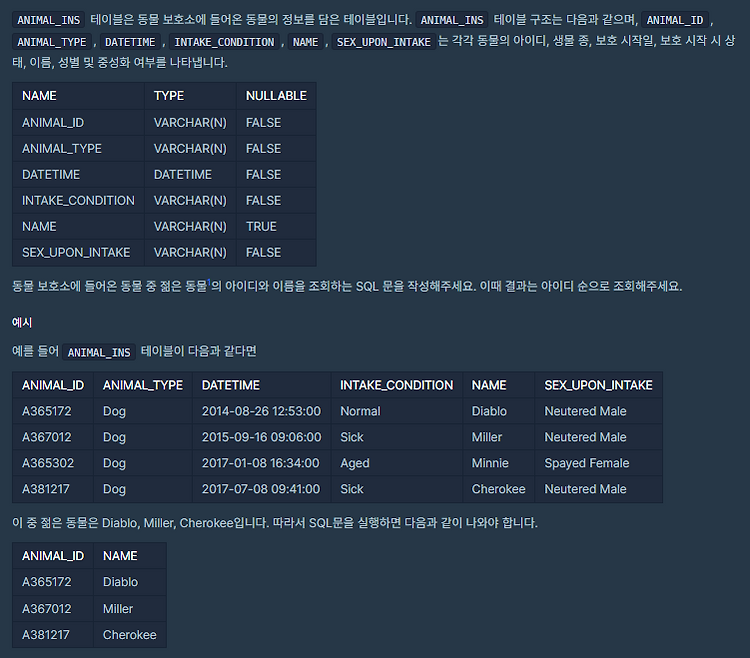Click the ANIMAL_TYPE column header in the example table
The height and width of the screenshot is (658, 750).
pos(143,385)
